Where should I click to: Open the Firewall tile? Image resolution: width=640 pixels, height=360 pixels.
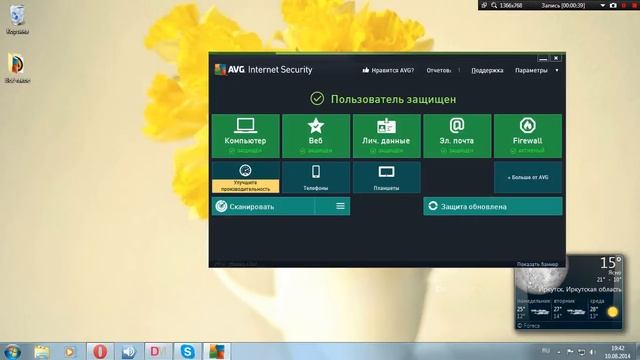(x=528, y=136)
